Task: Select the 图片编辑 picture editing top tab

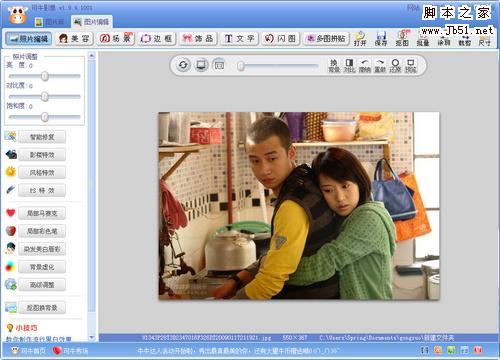Action: tap(92, 22)
